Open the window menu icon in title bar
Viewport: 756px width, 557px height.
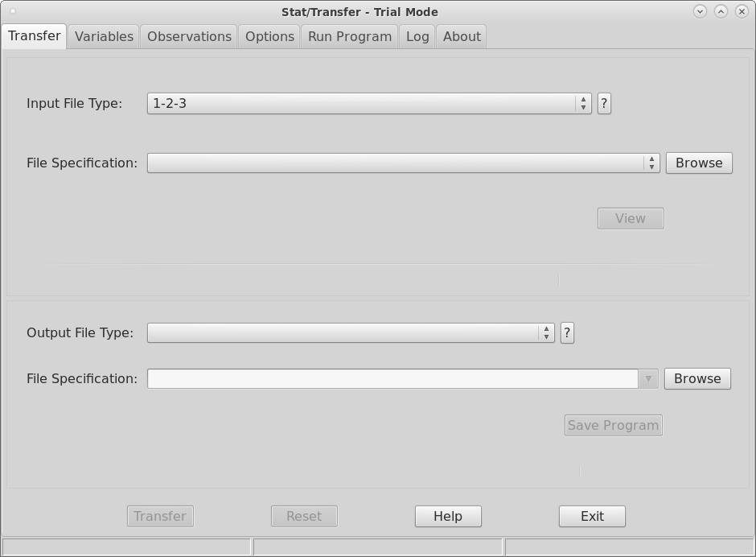[13, 11]
